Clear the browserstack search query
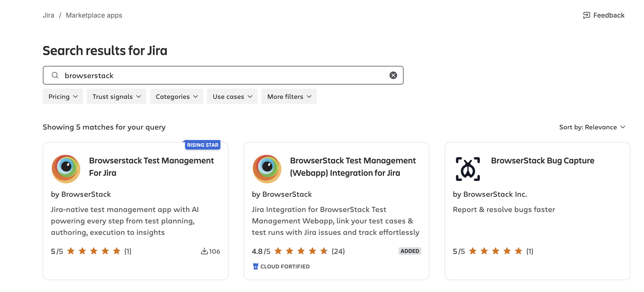Image resolution: width=644 pixels, height=292 pixels. click(x=393, y=75)
